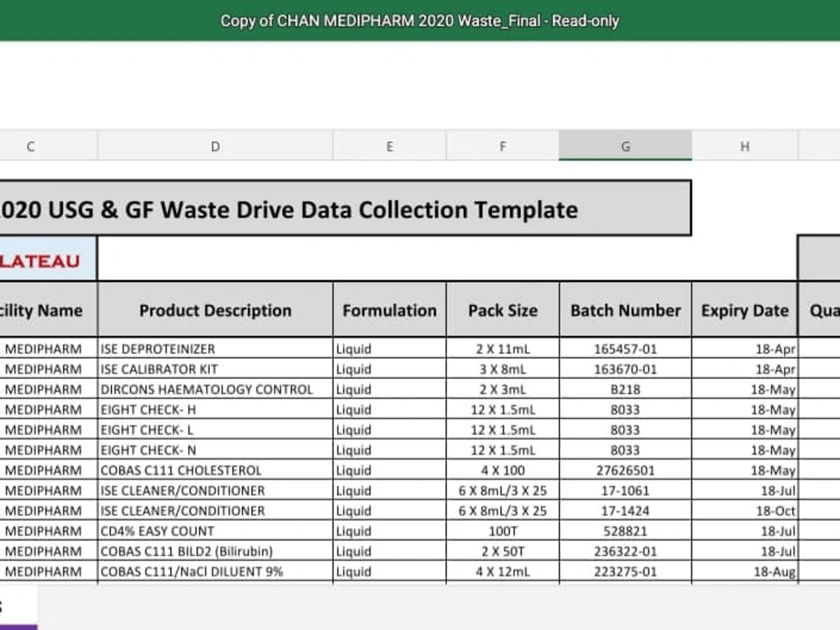This screenshot has height=630, width=840.
Task: Select cell ISE CALIBRATOR KIT
Action: (215, 369)
